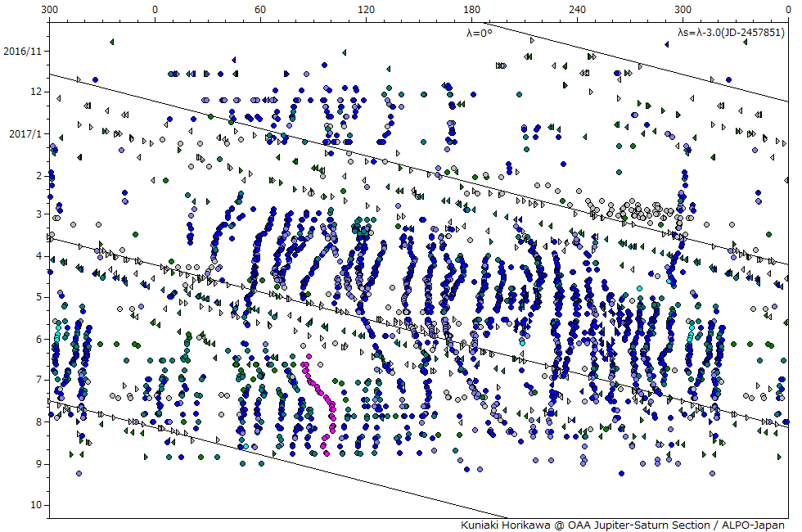Click the "2017/1" date axis label

(25, 134)
